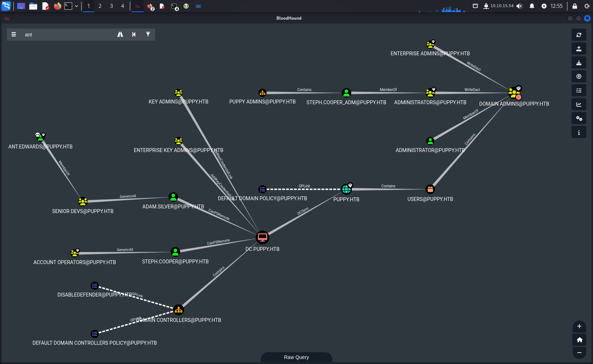Select the USERS container node

pos(430,189)
